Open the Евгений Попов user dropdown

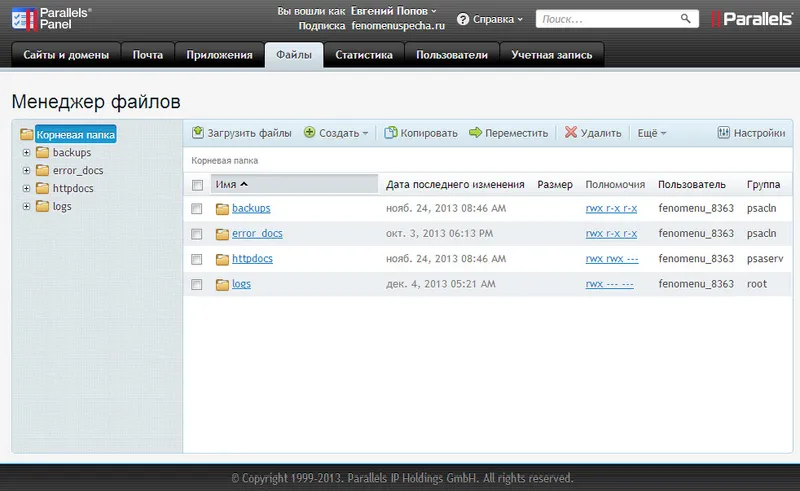click(x=393, y=11)
